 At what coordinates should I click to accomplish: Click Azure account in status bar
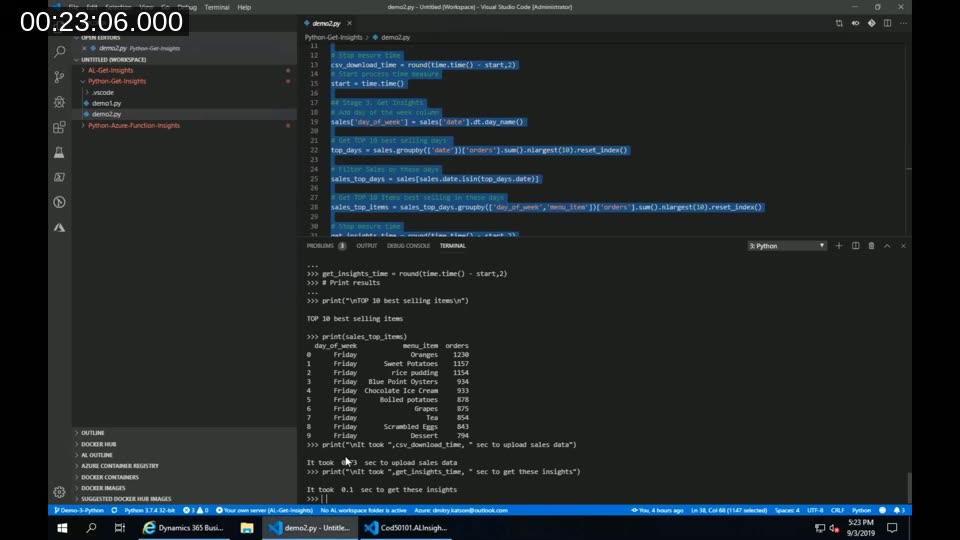[460, 510]
